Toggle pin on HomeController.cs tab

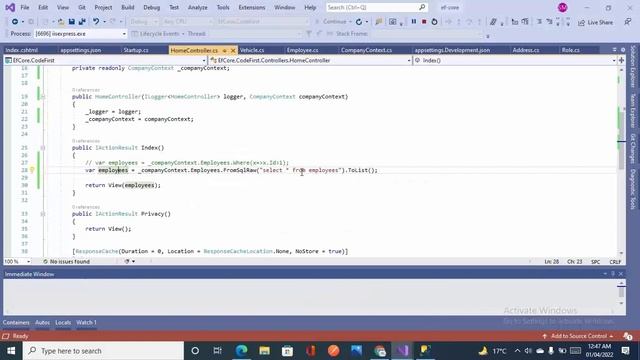pyautogui.click(x=224, y=50)
